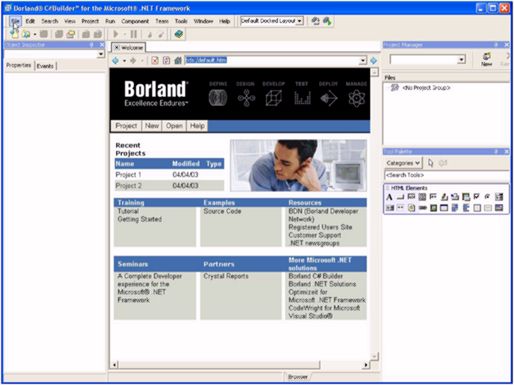Open the Tools menu
Viewport: 514px width, 385px height.
click(181, 21)
